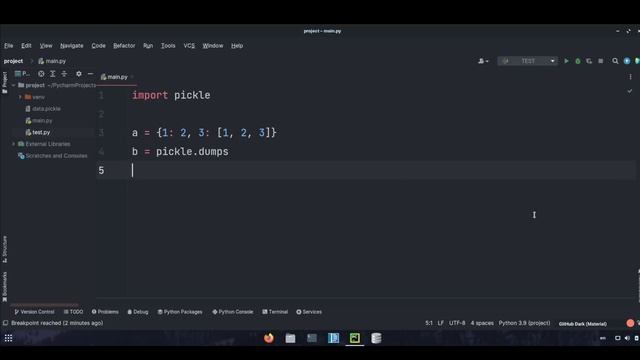
Task: Open the Python Console tool window
Action: coord(232,312)
